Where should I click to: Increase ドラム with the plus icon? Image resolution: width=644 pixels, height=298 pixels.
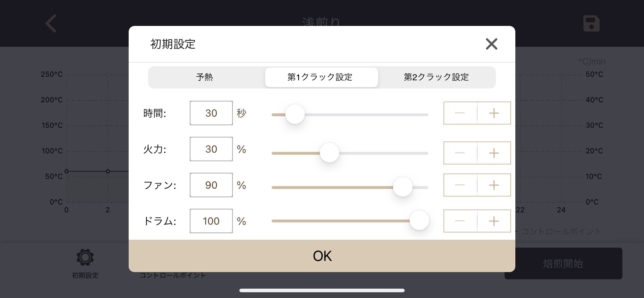(494, 221)
